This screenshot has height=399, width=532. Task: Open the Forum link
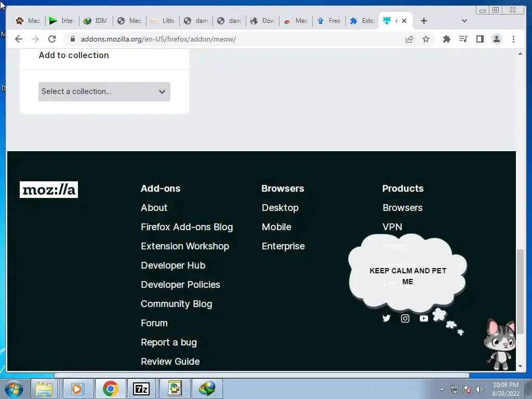pyautogui.click(x=154, y=323)
